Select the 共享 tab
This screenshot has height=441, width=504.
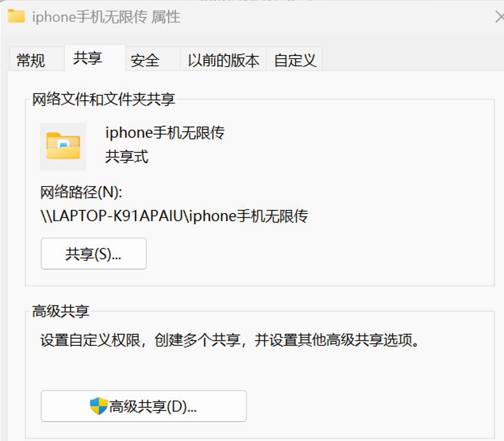click(x=94, y=58)
